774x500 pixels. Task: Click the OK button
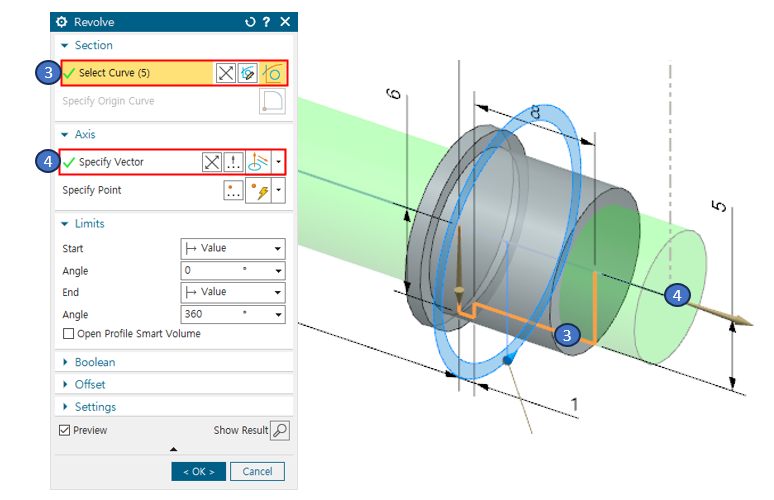click(198, 471)
